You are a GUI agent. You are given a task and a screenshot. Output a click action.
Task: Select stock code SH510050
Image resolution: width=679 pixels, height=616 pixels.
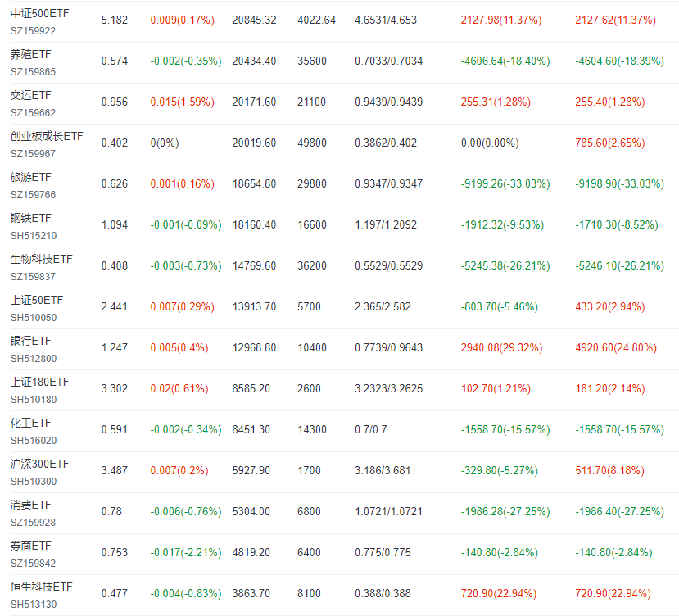(34, 318)
